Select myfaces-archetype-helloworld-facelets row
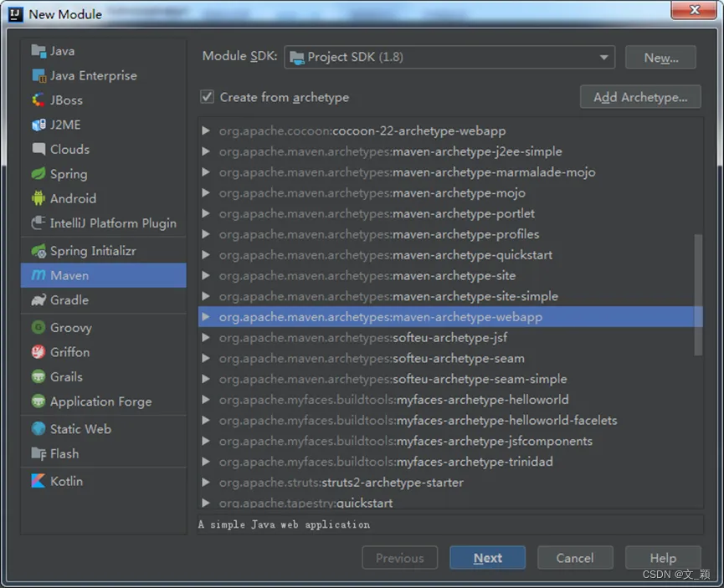Screen dimensions: 724x588 450,421
